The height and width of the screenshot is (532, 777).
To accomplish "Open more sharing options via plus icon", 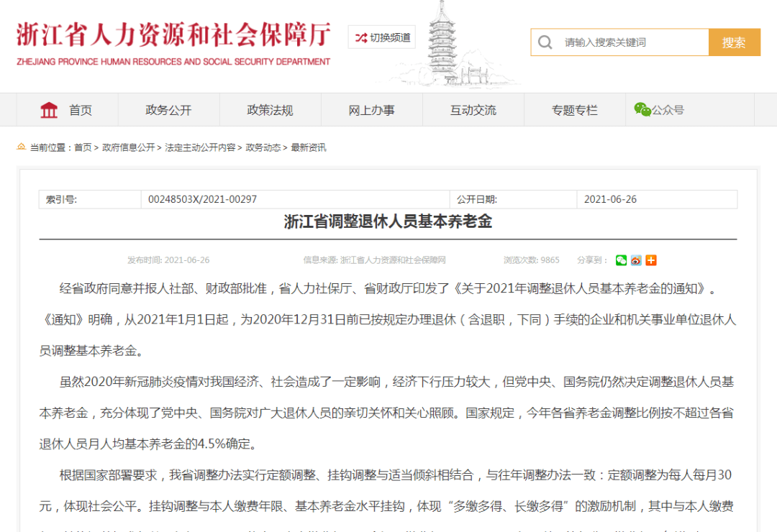I will (x=650, y=260).
